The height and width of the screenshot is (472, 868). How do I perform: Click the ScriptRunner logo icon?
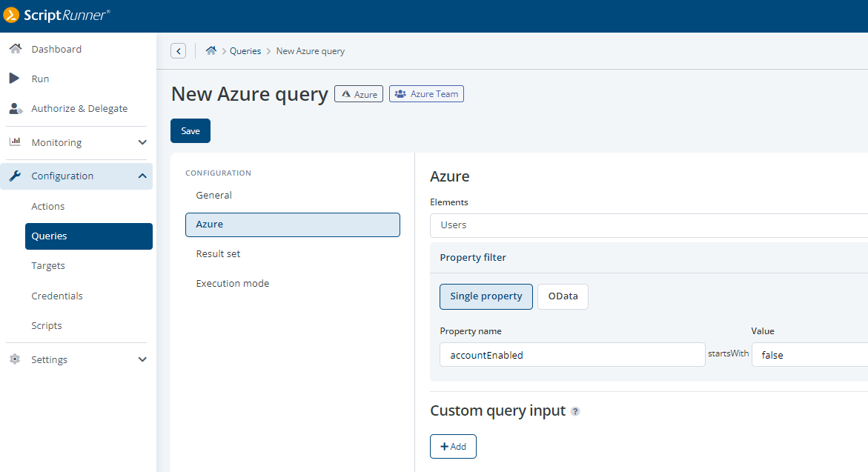tap(11, 15)
